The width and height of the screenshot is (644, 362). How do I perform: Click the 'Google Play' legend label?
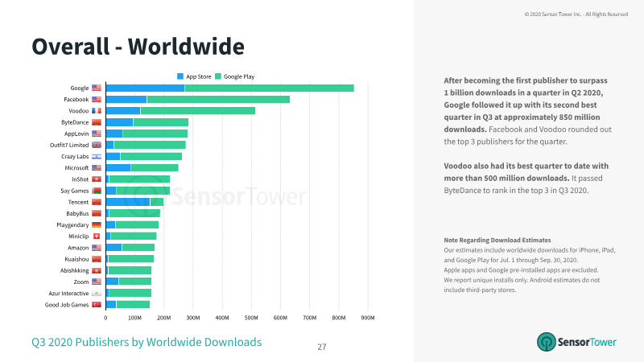(239, 76)
